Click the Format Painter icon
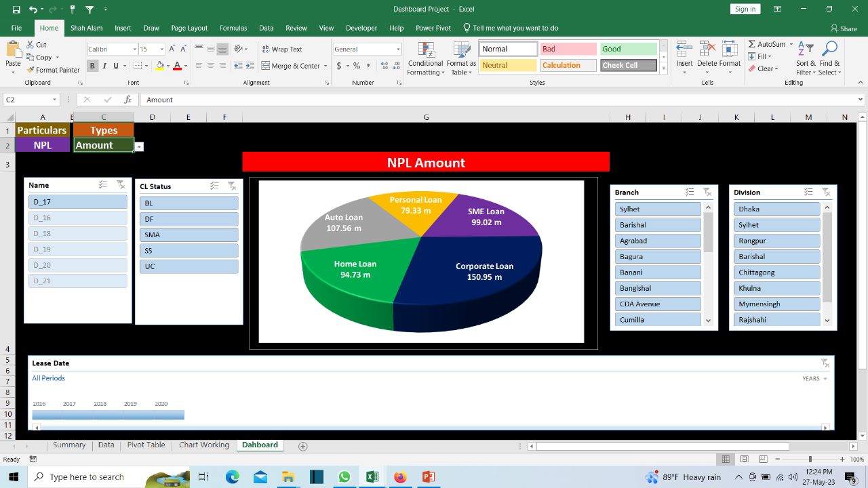This screenshot has width=868, height=488. pyautogui.click(x=31, y=70)
